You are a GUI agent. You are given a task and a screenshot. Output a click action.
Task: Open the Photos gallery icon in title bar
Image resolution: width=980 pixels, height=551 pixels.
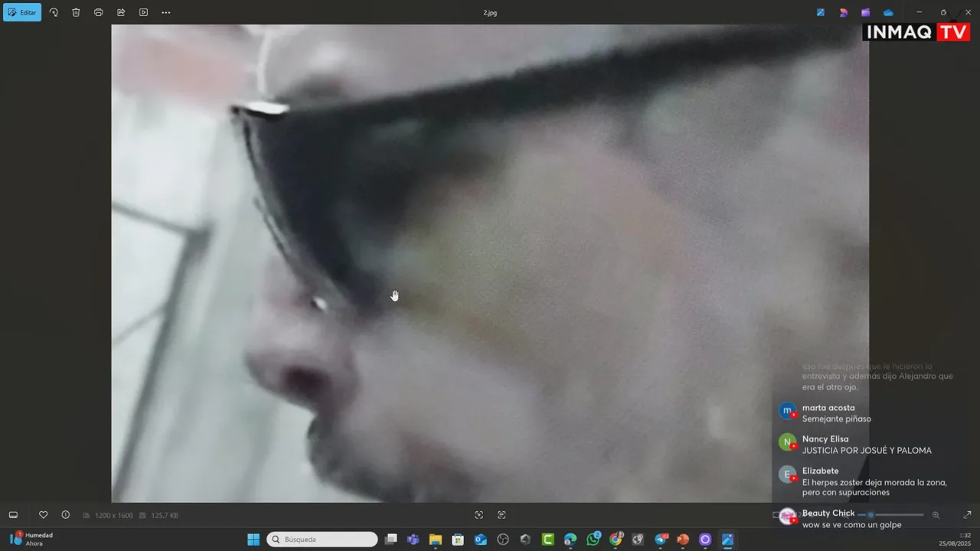click(821, 12)
